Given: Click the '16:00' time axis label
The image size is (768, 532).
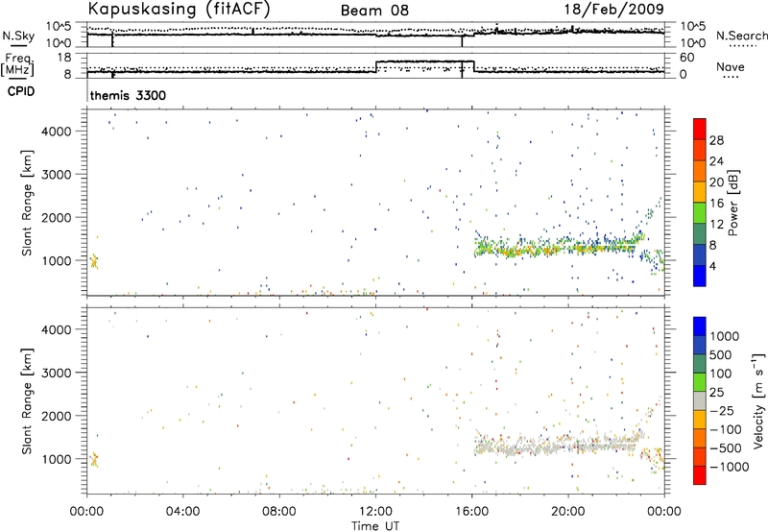Looking at the screenshot, I should click(471, 512).
